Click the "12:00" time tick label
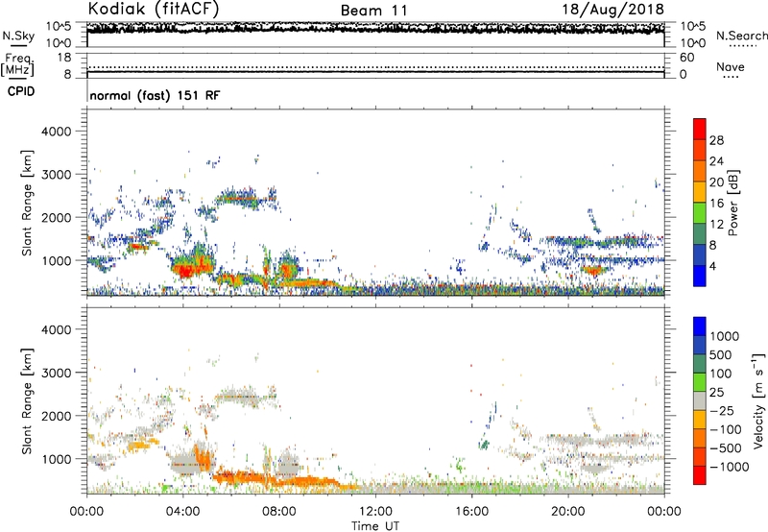This screenshot has height=532, width=768. (x=375, y=512)
